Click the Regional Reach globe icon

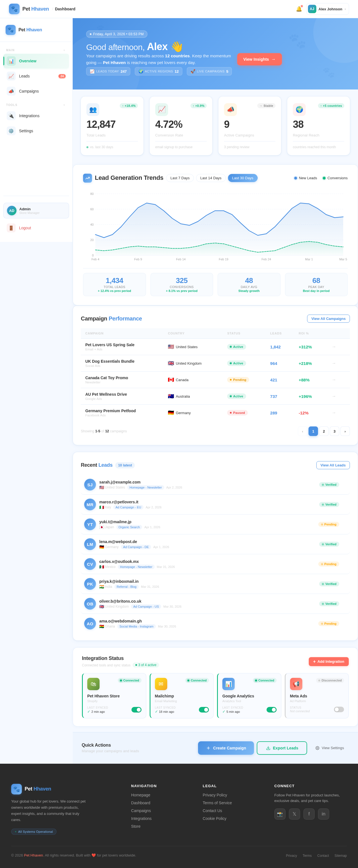[x=299, y=110]
